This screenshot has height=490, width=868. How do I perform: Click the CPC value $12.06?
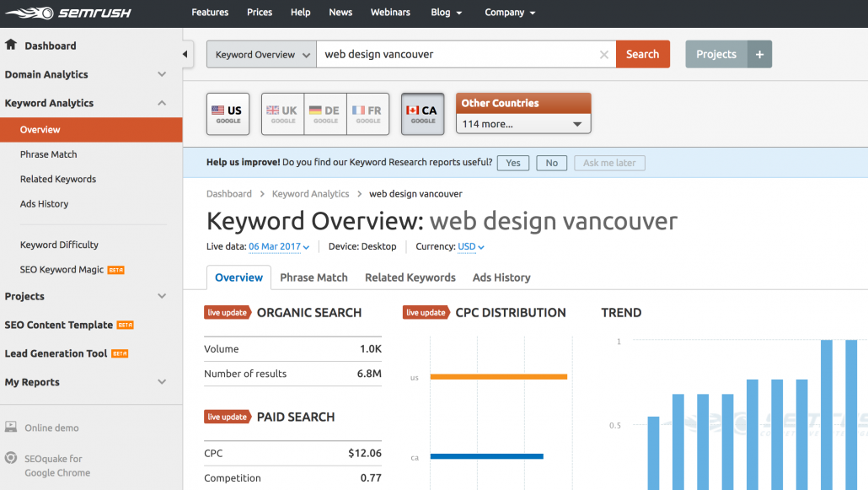tap(365, 454)
